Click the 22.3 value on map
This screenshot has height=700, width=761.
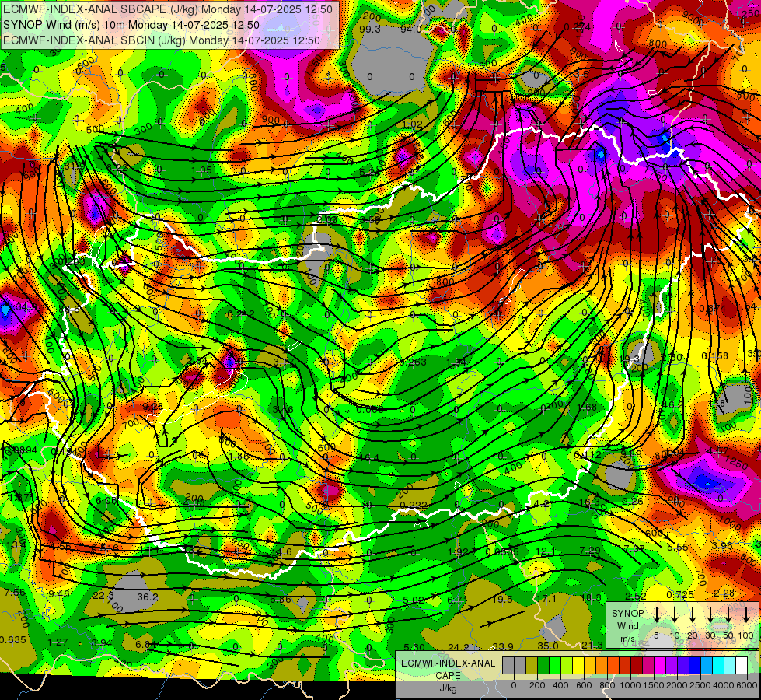[x=103, y=596]
